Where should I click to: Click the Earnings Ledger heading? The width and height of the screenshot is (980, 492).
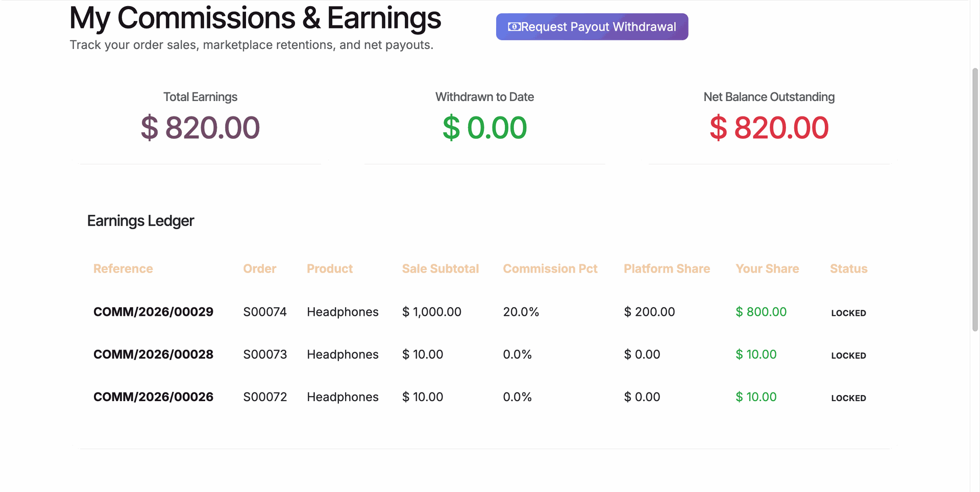coord(140,220)
